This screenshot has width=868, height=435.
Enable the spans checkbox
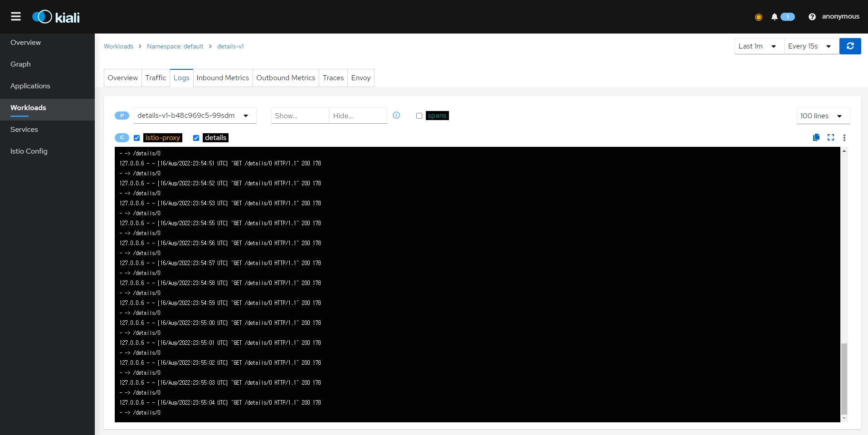[419, 116]
